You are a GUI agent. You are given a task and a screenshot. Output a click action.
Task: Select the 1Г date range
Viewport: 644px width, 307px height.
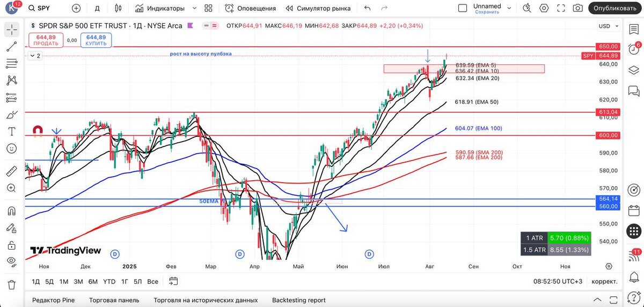coord(125,281)
